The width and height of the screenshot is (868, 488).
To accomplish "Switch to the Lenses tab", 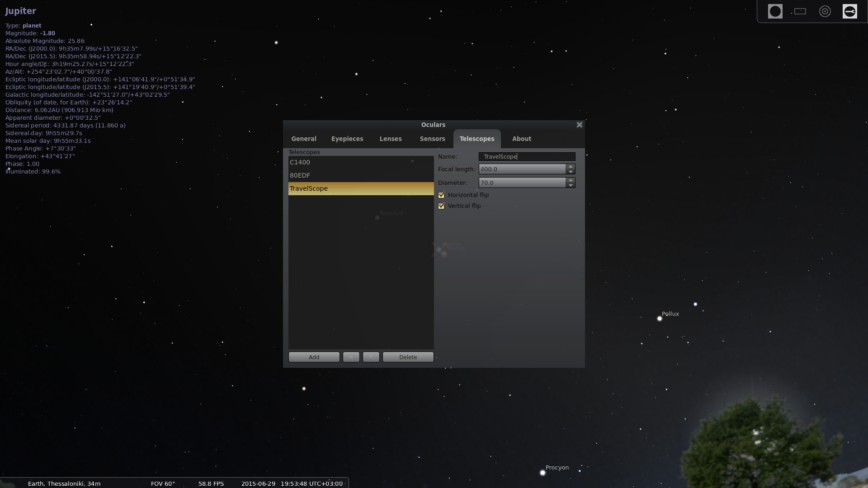I will (391, 139).
